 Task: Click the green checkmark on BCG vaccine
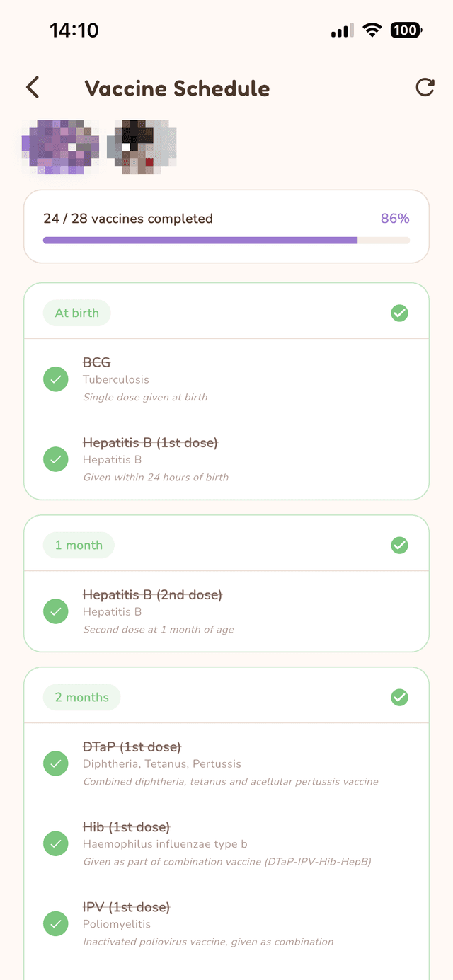(56, 379)
